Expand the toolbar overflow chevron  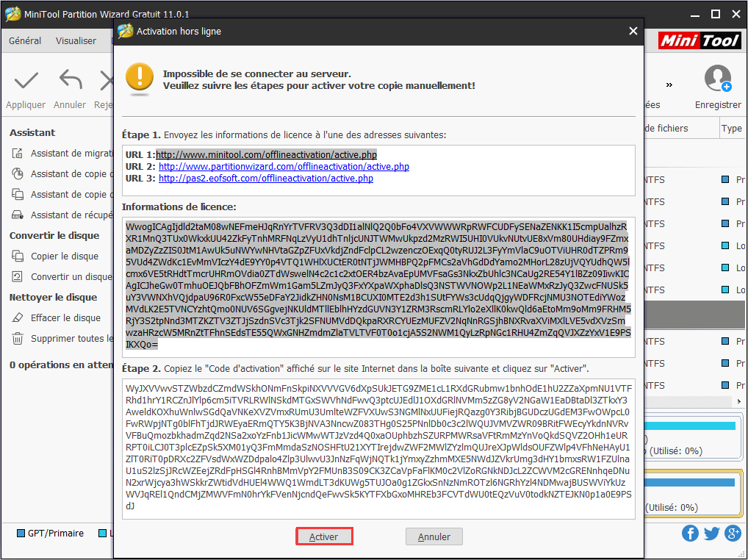(669, 84)
